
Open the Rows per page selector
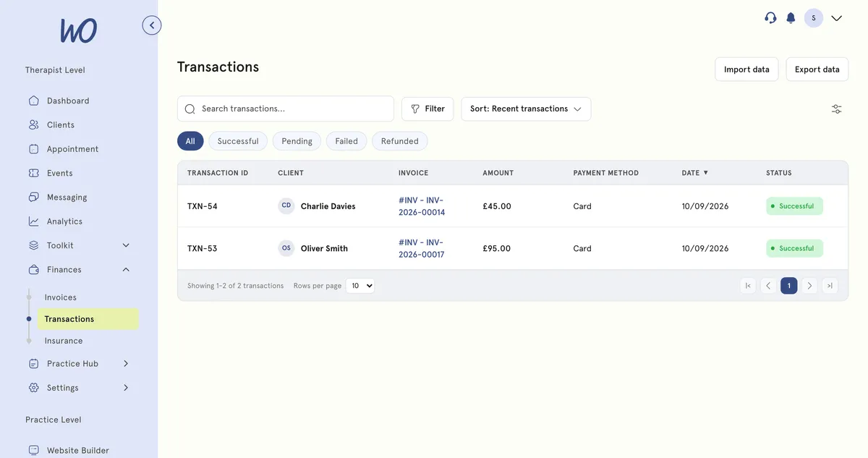point(360,286)
